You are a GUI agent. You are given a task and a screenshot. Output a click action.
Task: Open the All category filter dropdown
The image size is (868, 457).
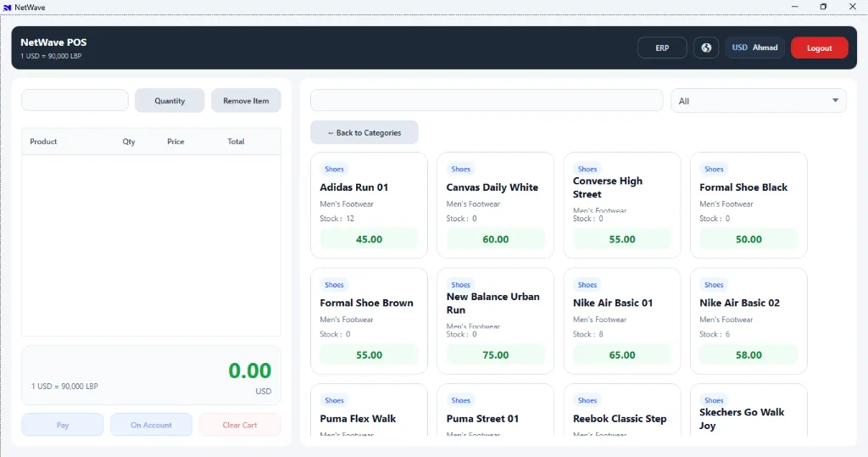click(759, 101)
